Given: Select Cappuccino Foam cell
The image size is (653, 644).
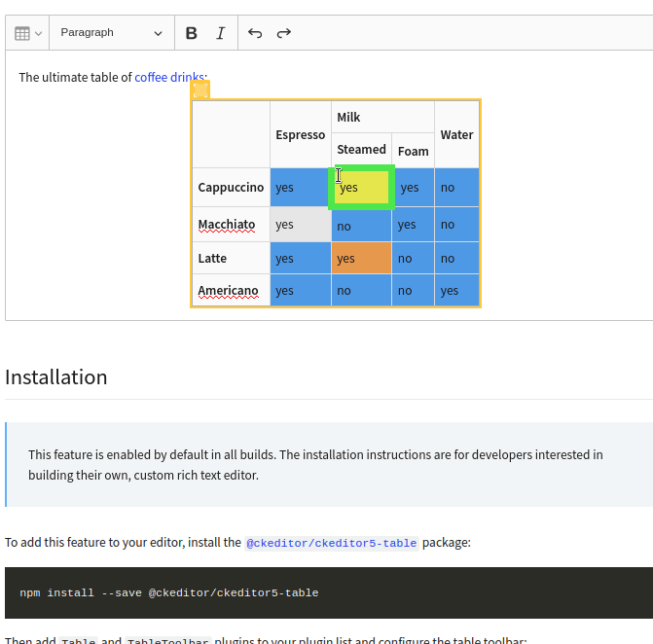Looking at the screenshot, I should (x=415, y=188).
